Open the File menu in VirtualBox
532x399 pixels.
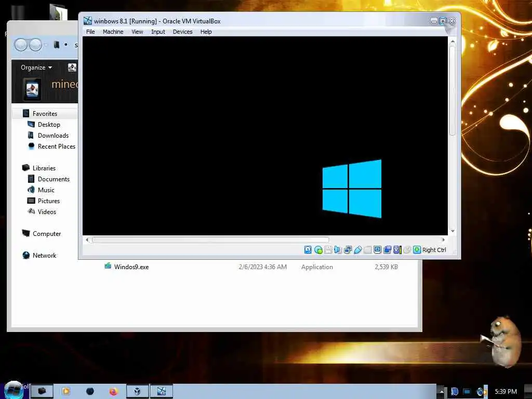tap(90, 32)
